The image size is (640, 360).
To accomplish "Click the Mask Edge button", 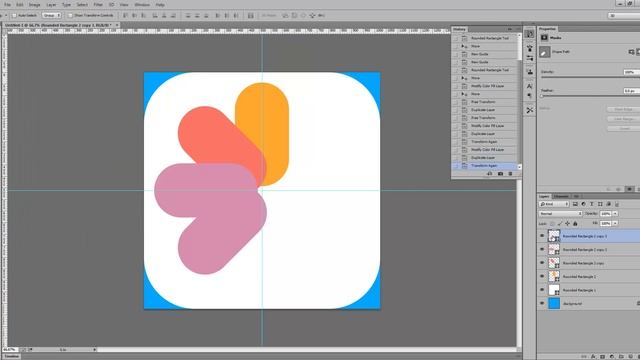I will (623, 109).
